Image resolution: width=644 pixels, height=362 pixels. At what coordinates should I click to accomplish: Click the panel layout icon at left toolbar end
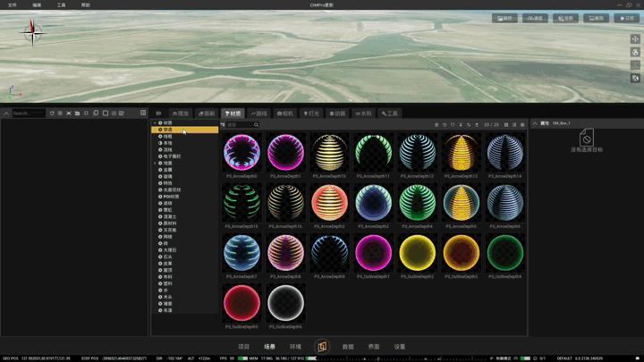143,113
